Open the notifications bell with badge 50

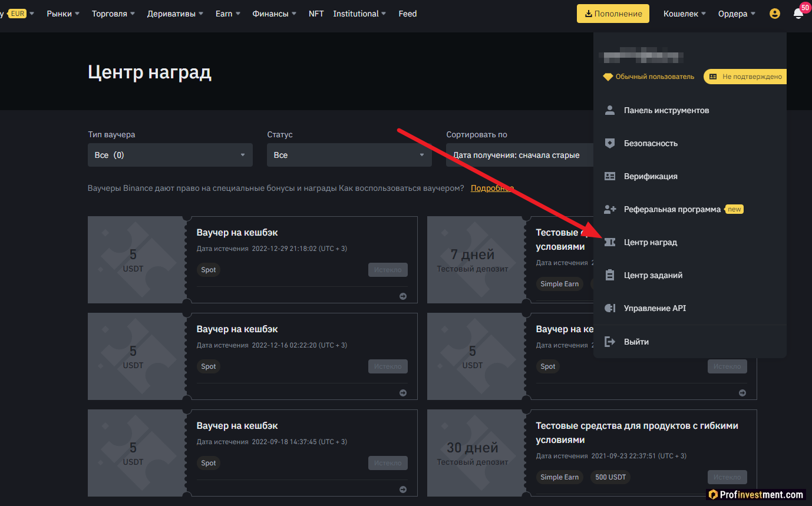(x=799, y=14)
